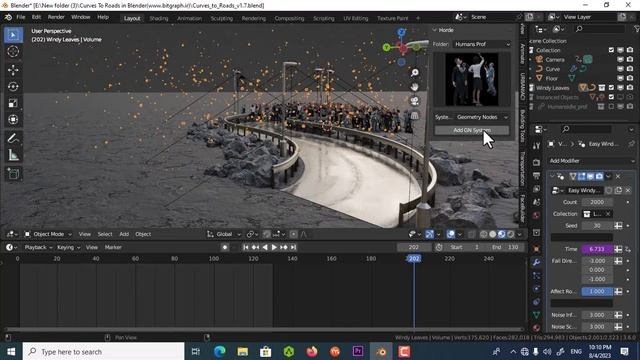Open the Particles properties tab
This screenshot has height=360, width=640.
click(x=537, y=276)
